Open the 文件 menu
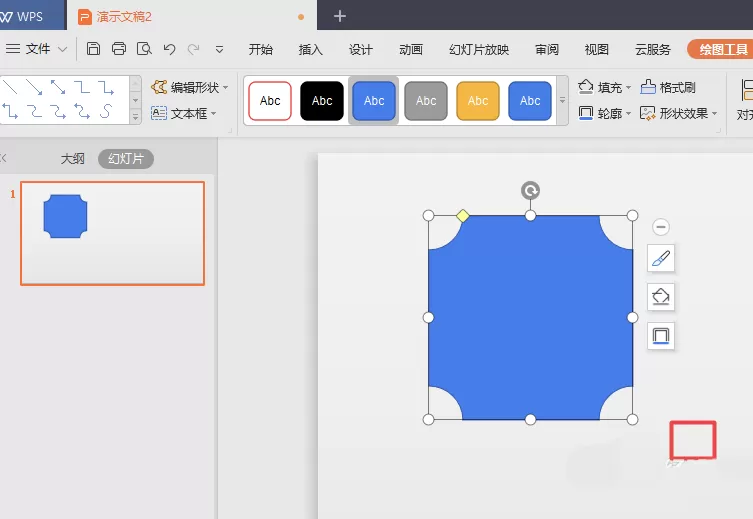Screen dimensions: 753x519 pos(36,48)
